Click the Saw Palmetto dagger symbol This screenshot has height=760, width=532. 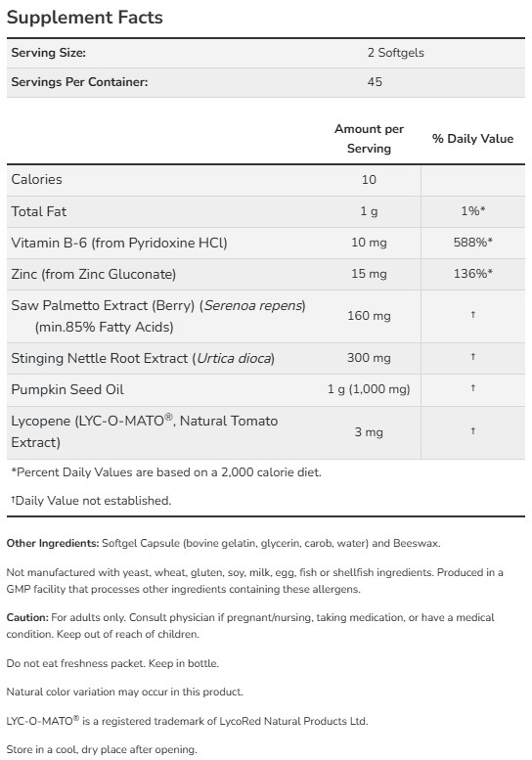[x=473, y=315]
